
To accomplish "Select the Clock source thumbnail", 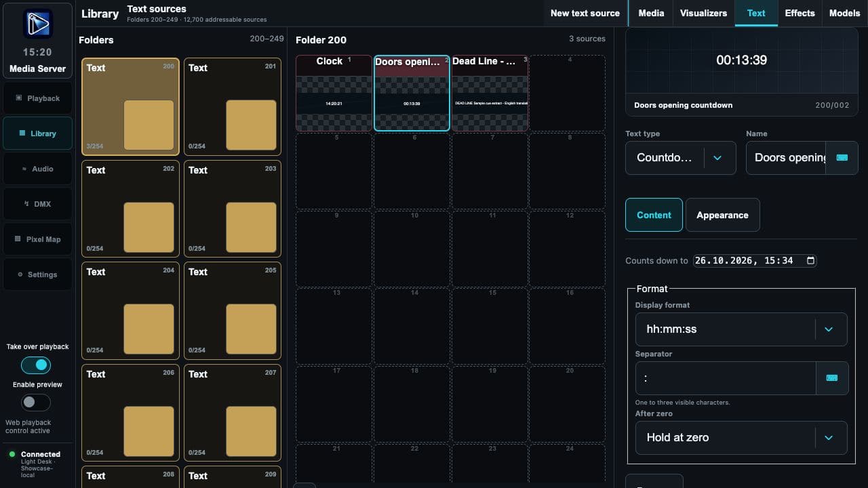I will (334, 93).
